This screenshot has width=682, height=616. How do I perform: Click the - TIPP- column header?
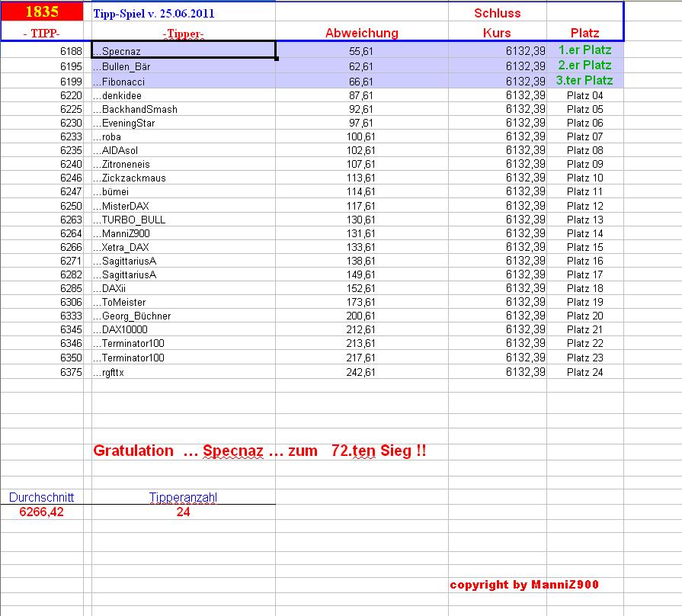42,33
